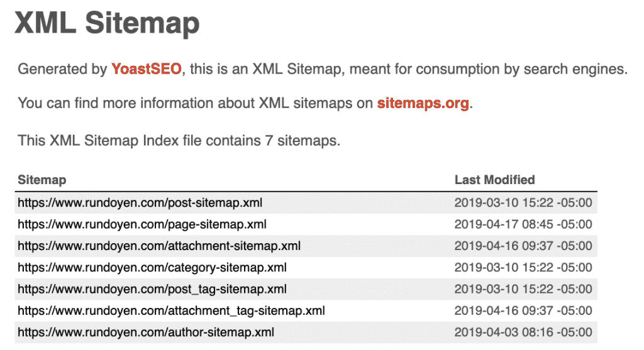Open the YoastSEO link

click(147, 69)
